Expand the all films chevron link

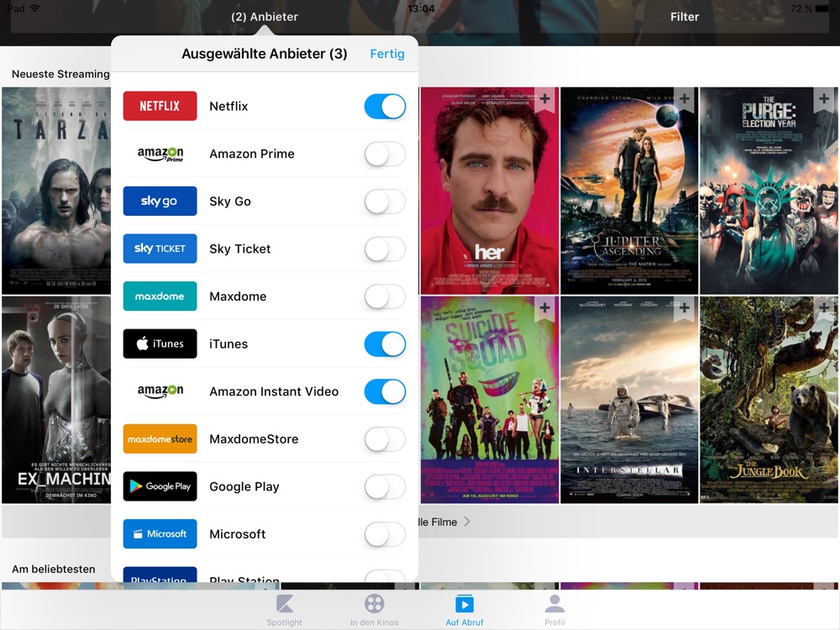point(466,522)
